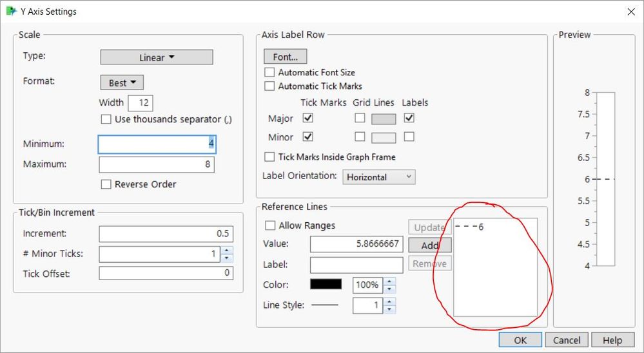This screenshot has height=353, width=644.
Task: Enable Automatic Font Size
Action: pos(269,72)
